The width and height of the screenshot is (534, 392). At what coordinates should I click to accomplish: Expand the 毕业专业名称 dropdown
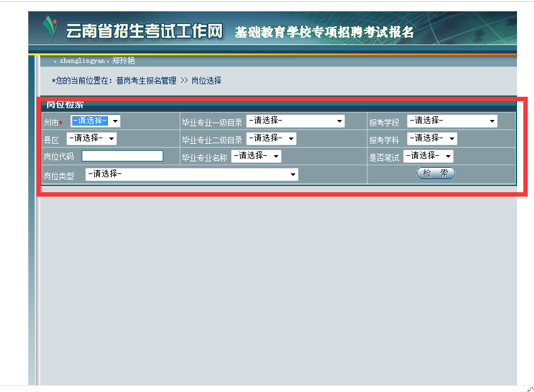(x=256, y=156)
